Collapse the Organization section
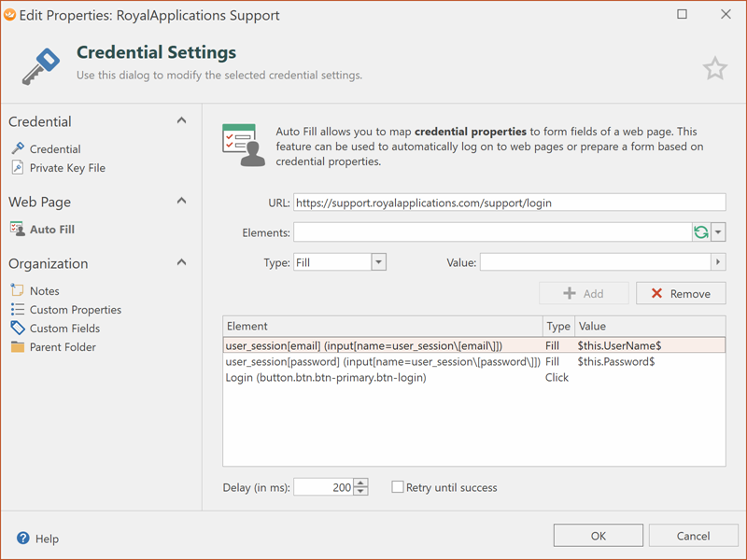This screenshot has width=747, height=560. click(x=181, y=262)
